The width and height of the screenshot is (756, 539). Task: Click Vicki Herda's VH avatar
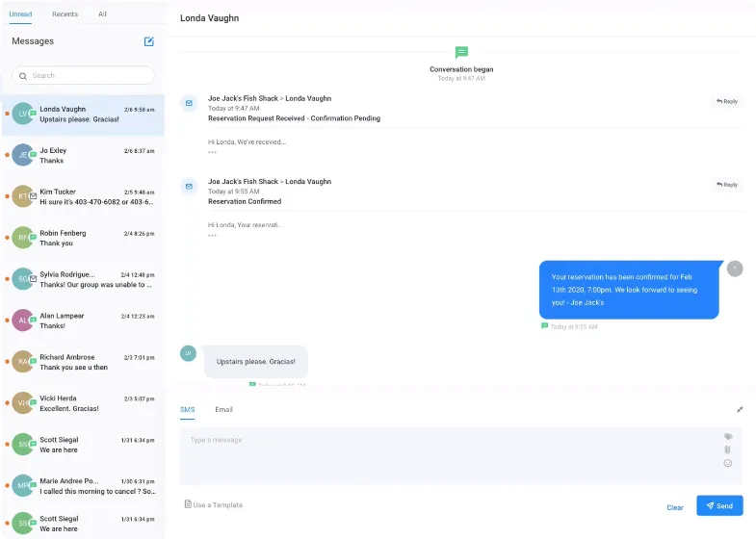23,403
